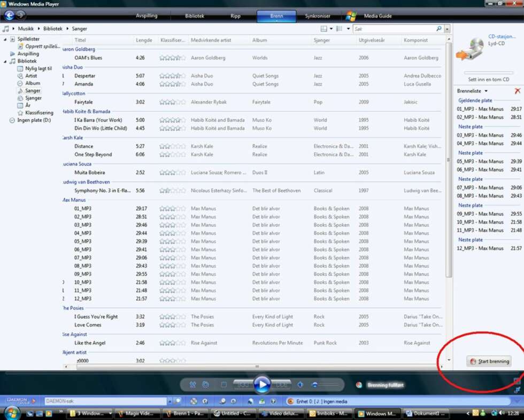524x420 pixels.
Task: Toggle repeat playback
Action: tap(205, 385)
